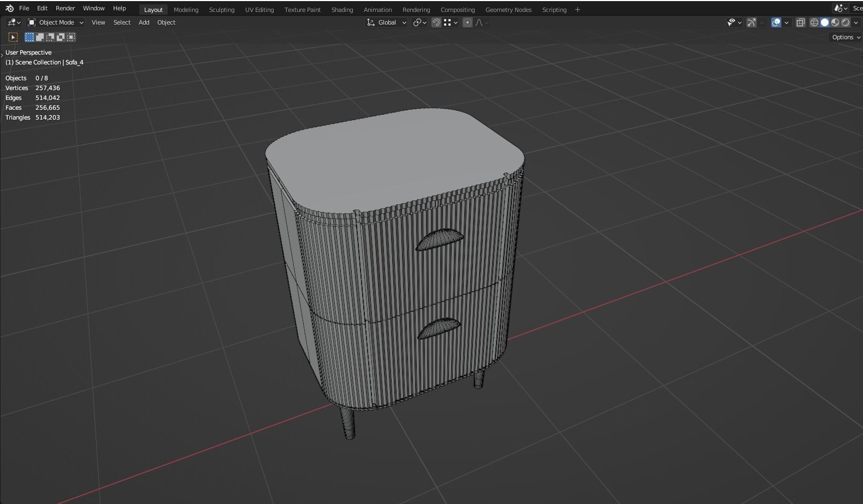
Task: Click the top drawer handle on the nightstand
Action: click(x=440, y=240)
